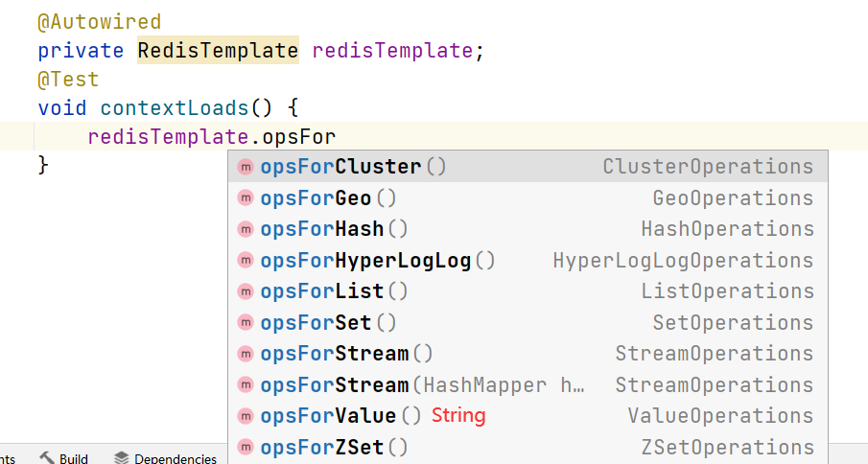Click the @Autowired annotation

(99, 21)
